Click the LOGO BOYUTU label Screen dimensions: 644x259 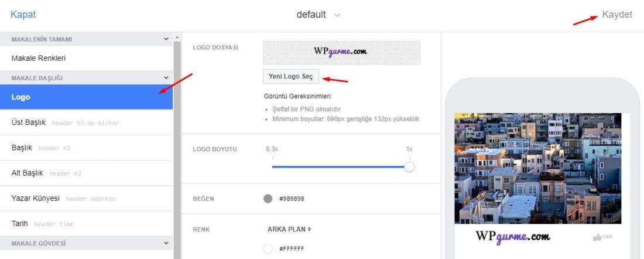tap(215, 149)
